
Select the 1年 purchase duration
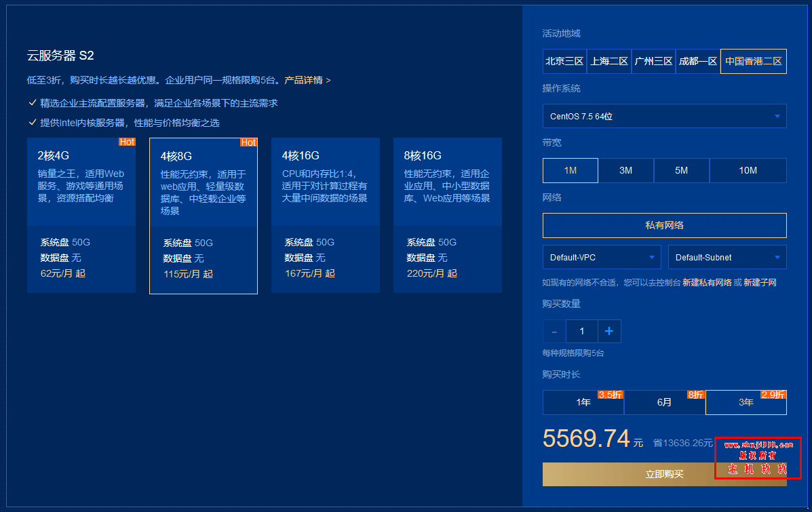pyautogui.click(x=583, y=402)
